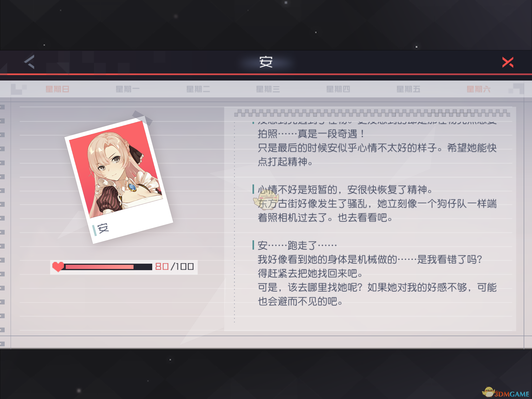Click the 3DMGAME watermark logo
This screenshot has width=532, height=399.
pyautogui.click(x=506, y=393)
